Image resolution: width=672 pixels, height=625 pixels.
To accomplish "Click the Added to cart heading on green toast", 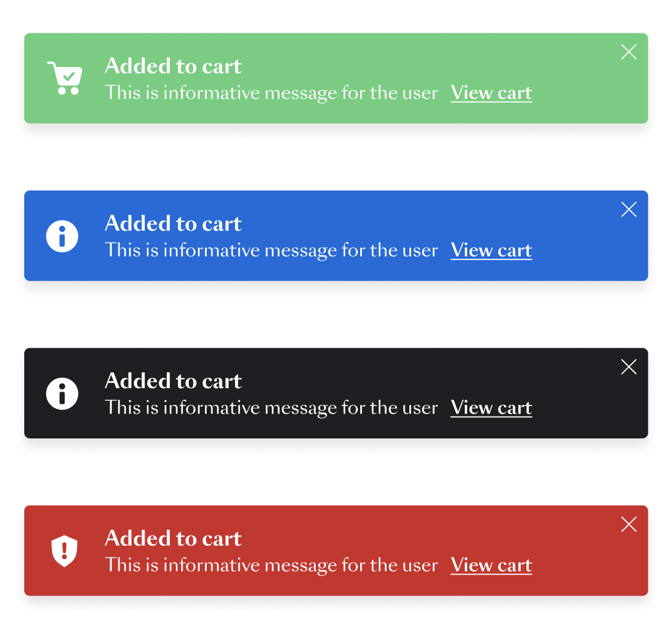I will coord(173,66).
